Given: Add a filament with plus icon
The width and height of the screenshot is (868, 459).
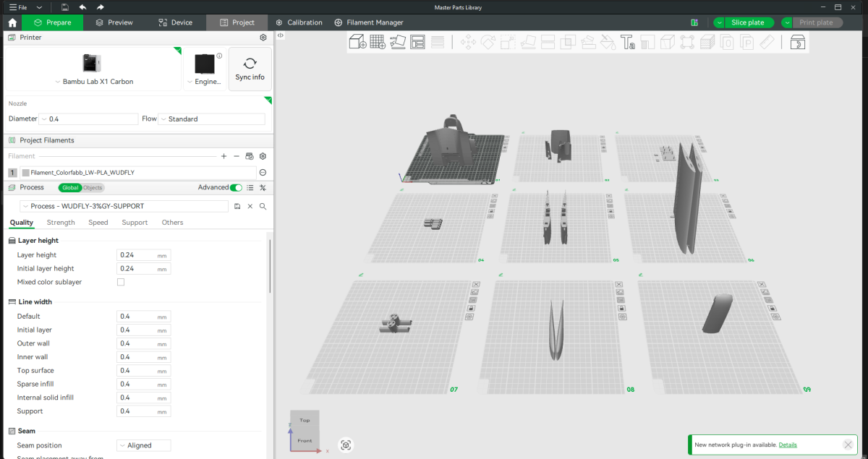Looking at the screenshot, I should [x=224, y=156].
